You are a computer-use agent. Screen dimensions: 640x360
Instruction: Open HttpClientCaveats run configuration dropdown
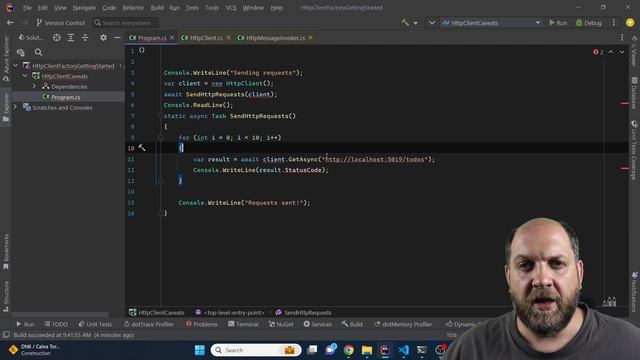(491, 23)
